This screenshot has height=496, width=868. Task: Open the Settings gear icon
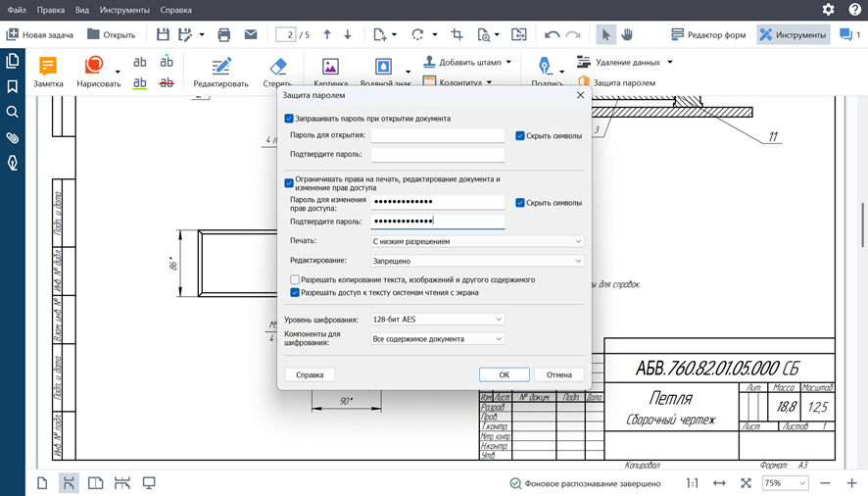point(828,10)
